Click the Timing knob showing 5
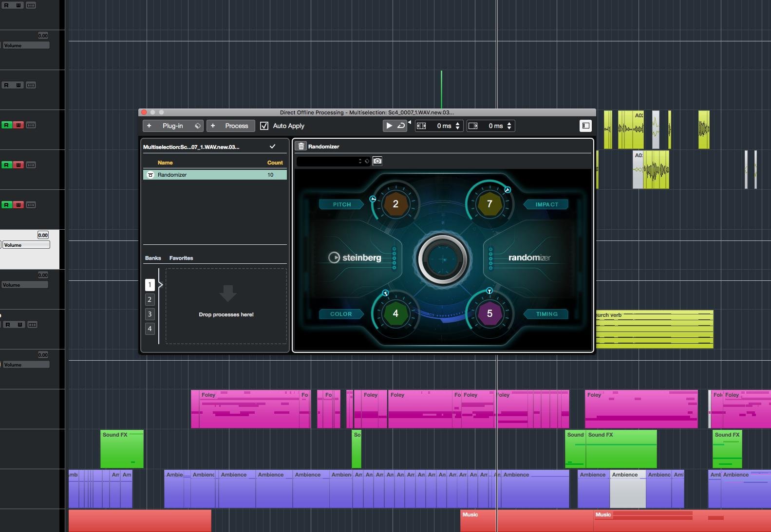 (489, 313)
